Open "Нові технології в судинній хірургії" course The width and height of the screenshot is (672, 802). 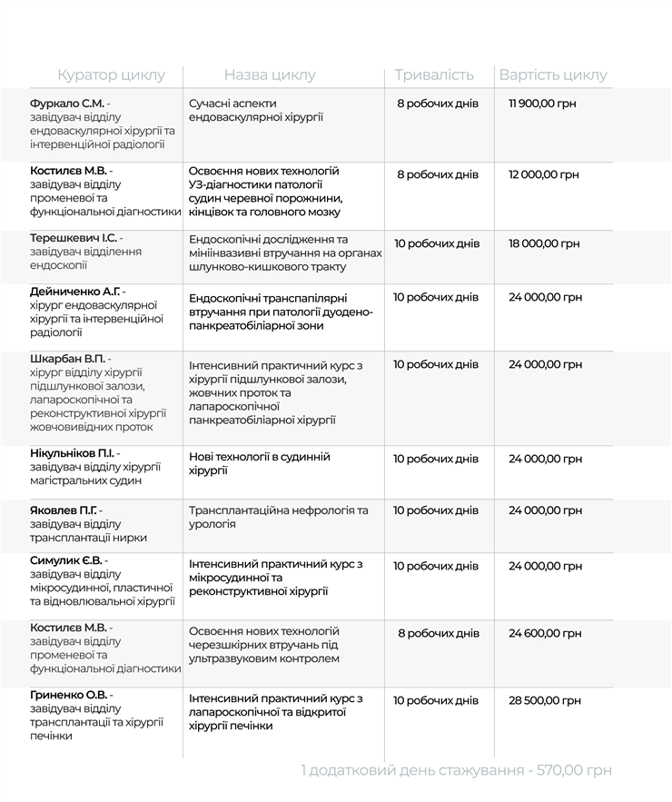(x=259, y=463)
